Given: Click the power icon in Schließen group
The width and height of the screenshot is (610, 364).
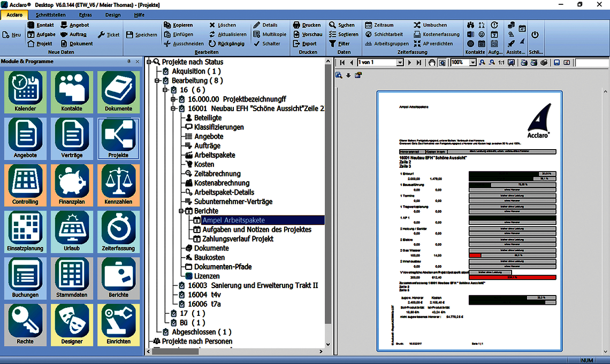Looking at the screenshot, I should pyautogui.click(x=535, y=35).
